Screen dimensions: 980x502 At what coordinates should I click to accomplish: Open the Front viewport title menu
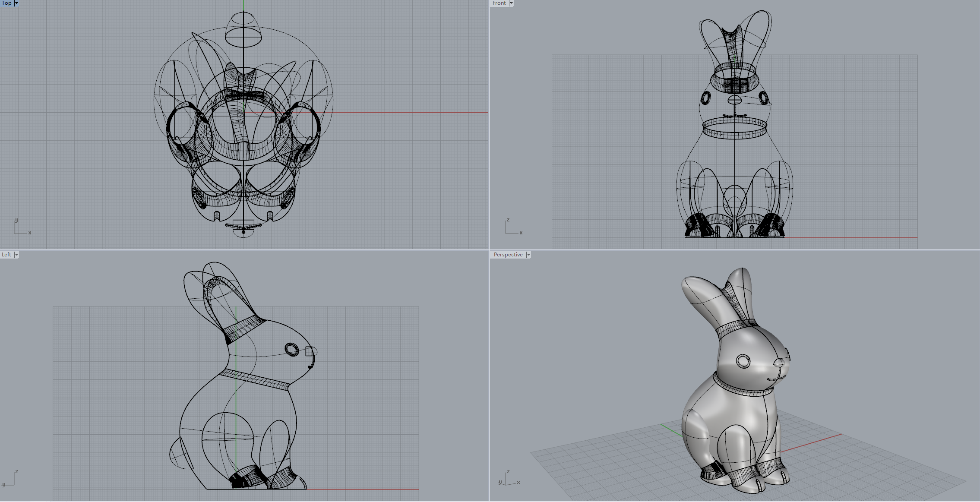[499, 3]
